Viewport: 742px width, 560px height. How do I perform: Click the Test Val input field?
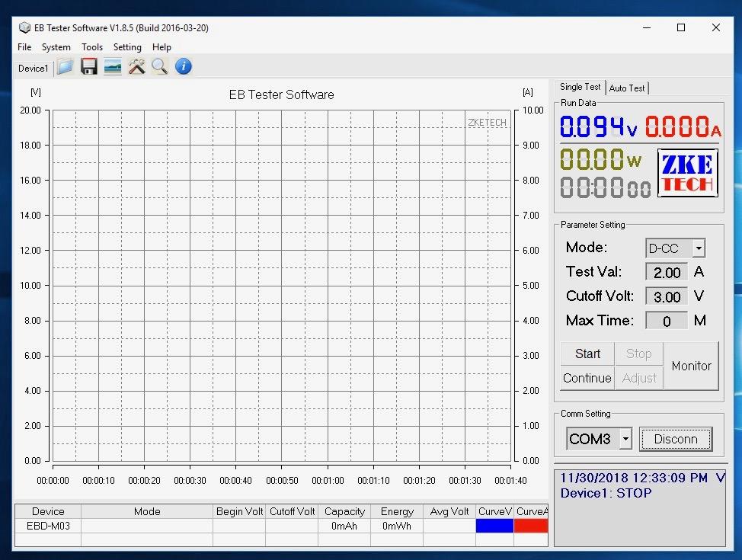click(x=667, y=272)
